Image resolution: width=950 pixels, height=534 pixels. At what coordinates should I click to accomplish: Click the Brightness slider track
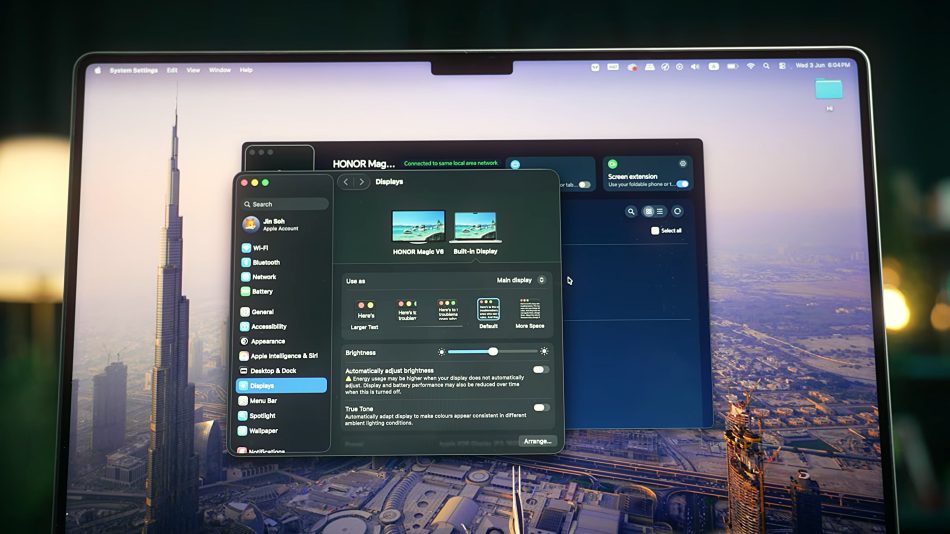[x=493, y=352]
